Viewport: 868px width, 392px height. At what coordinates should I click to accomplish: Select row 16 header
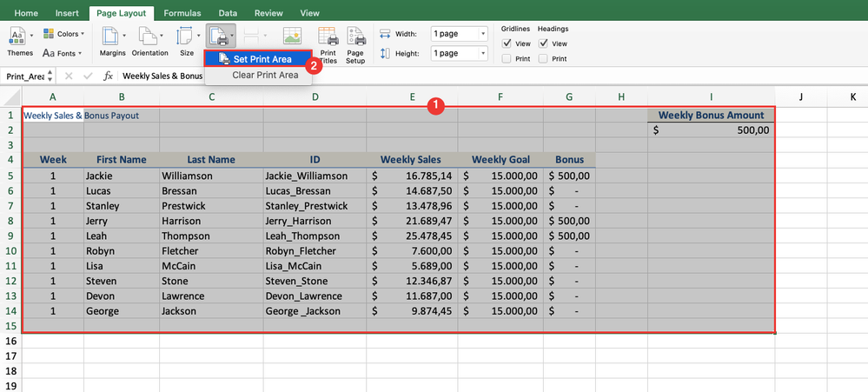[x=11, y=341]
